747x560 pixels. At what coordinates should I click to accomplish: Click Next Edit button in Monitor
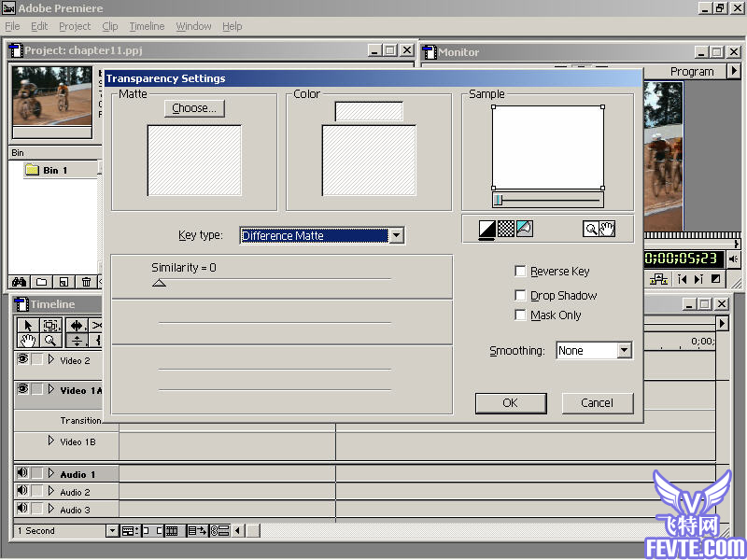(698, 279)
